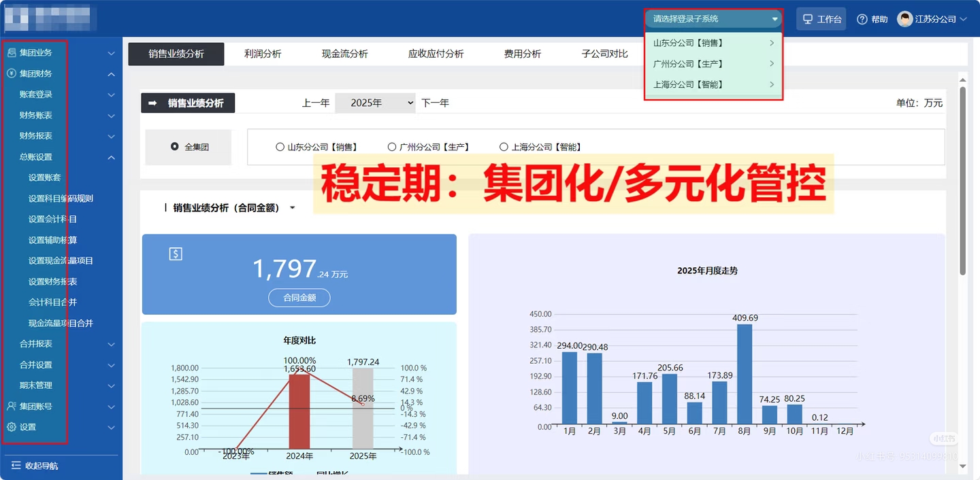The image size is (980, 480).
Task: Click the 下一年 link
Action: click(435, 103)
